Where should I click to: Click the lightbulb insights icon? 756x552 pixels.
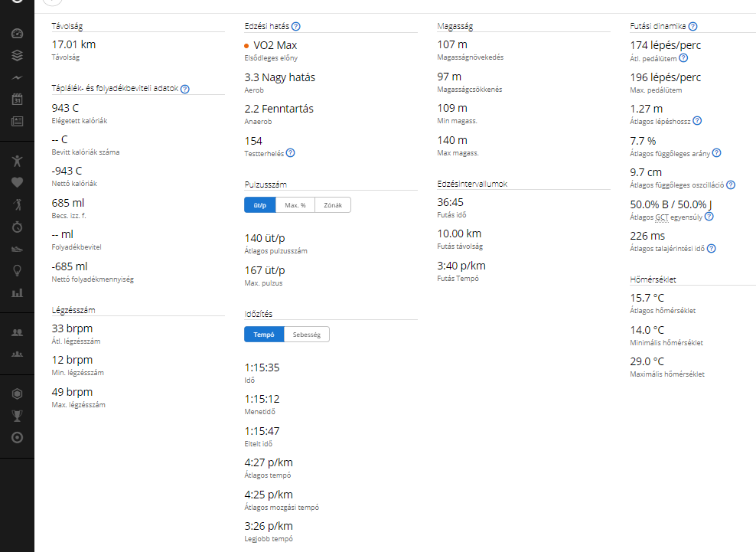(x=18, y=270)
